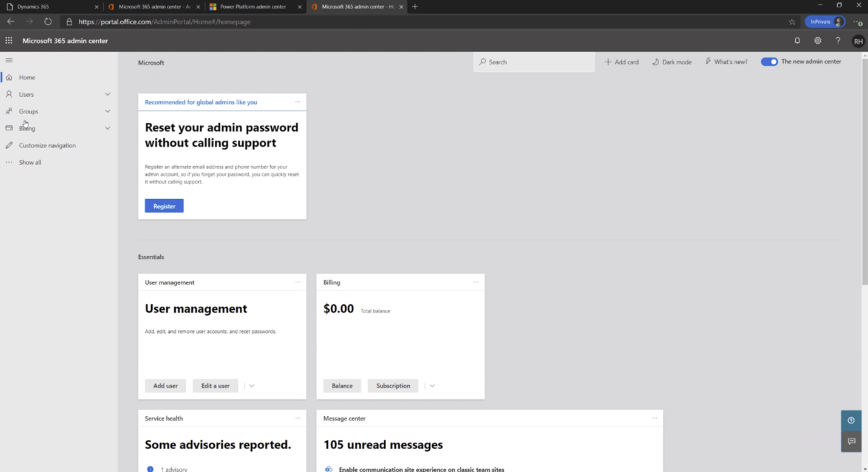Image resolution: width=868 pixels, height=472 pixels.
Task: Open the Enable communication site experience message
Action: coord(421,469)
